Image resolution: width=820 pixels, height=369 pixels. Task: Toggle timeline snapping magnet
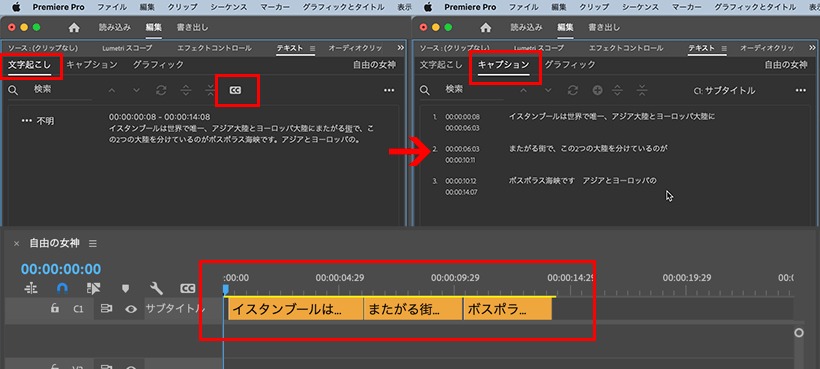(62, 288)
